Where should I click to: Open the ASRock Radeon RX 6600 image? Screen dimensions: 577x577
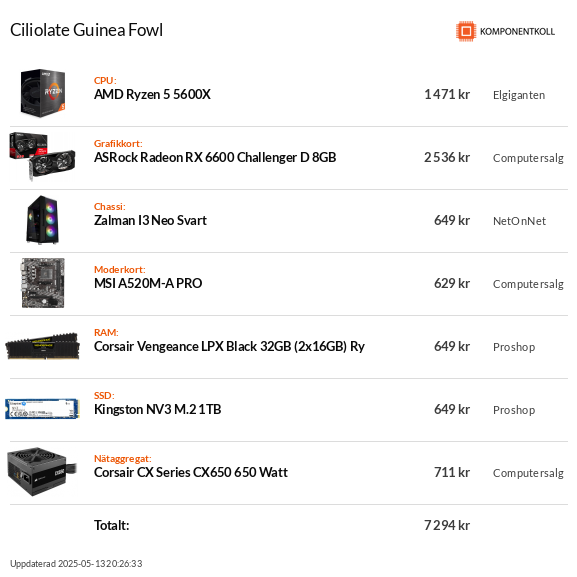click(42, 156)
